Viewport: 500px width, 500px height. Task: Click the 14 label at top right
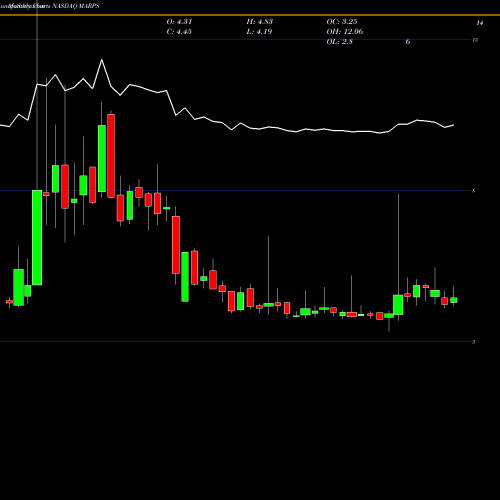480,23
